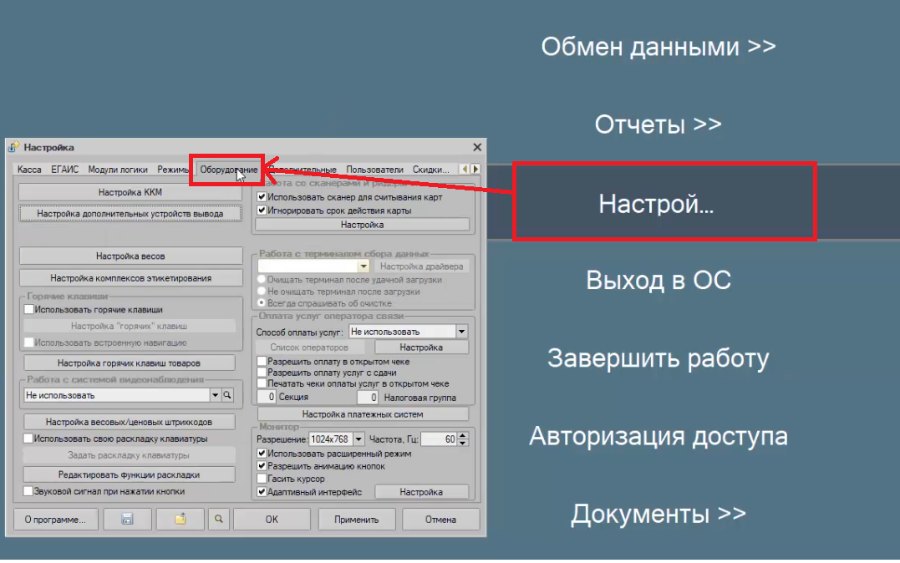Click the Частота, Гц value field
Screen dimensions: 900x563
(x=439, y=439)
